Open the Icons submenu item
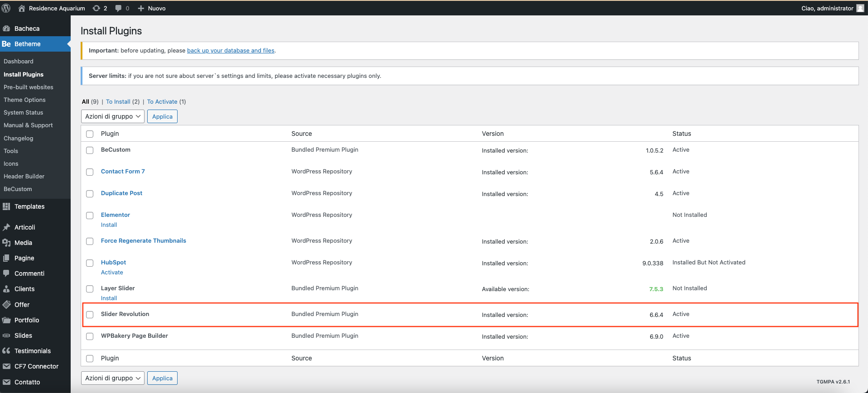The width and height of the screenshot is (868, 393). pyautogui.click(x=11, y=163)
